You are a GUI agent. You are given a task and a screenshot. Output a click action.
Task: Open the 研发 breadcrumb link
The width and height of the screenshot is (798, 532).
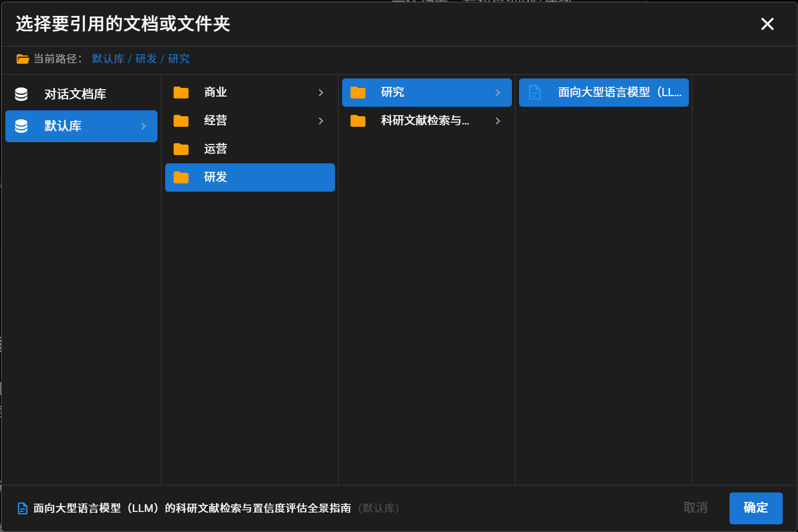(x=146, y=58)
